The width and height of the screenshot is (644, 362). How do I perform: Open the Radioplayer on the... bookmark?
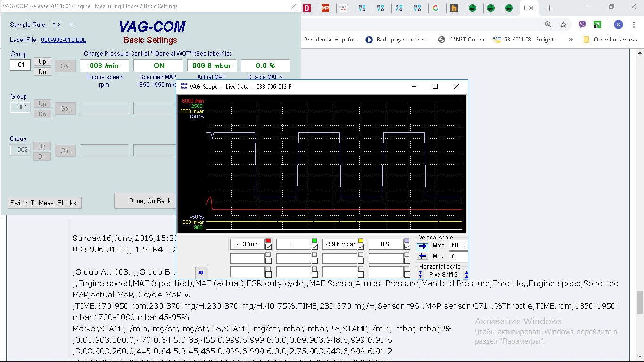(397, 40)
